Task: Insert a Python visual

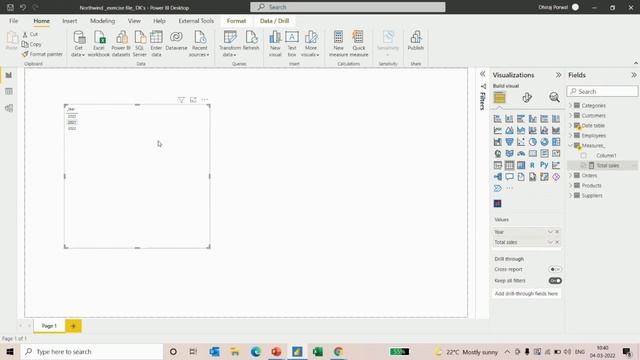Action: [x=544, y=165]
